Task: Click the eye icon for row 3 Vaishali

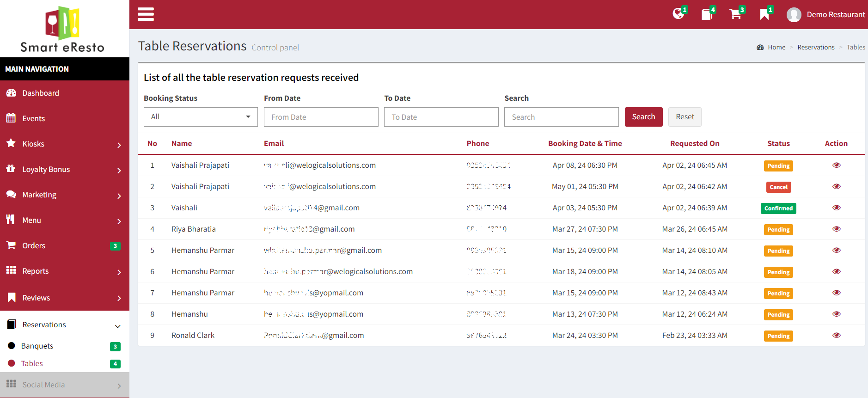Action: pos(836,208)
